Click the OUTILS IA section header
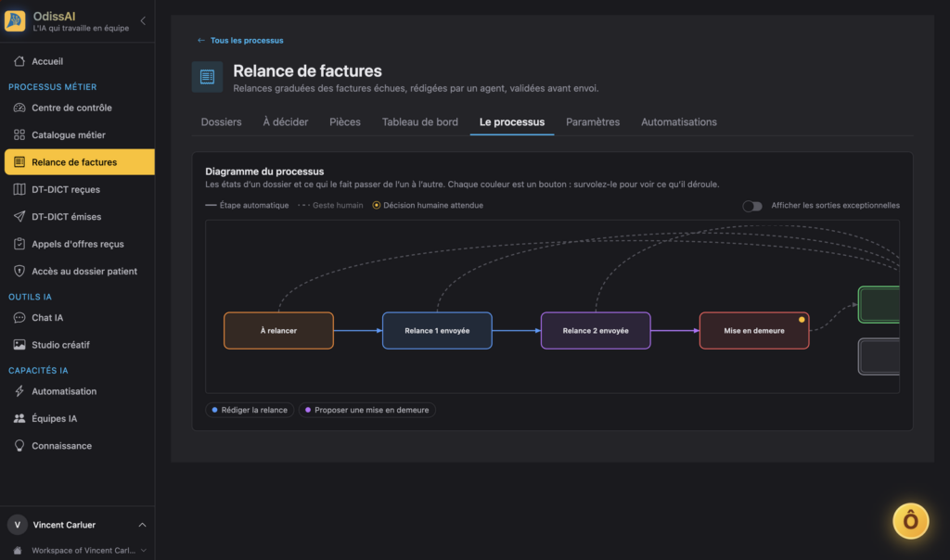The width and height of the screenshot is (950, 560). pyautogui.click(x=31, y=297)
